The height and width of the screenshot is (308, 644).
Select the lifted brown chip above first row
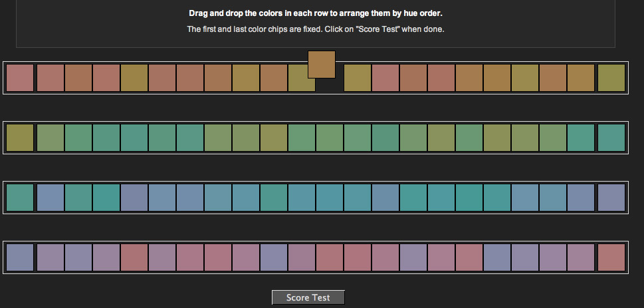(322, 65)
